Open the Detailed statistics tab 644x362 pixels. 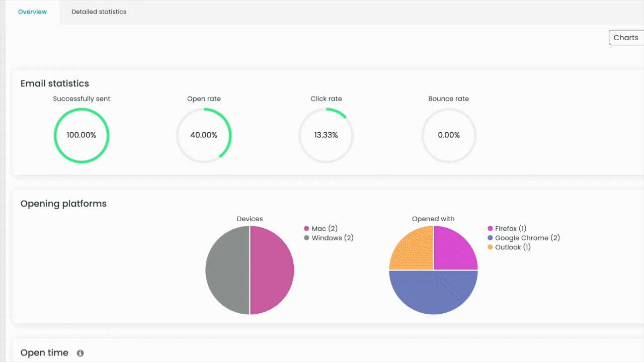pos(99,12)
